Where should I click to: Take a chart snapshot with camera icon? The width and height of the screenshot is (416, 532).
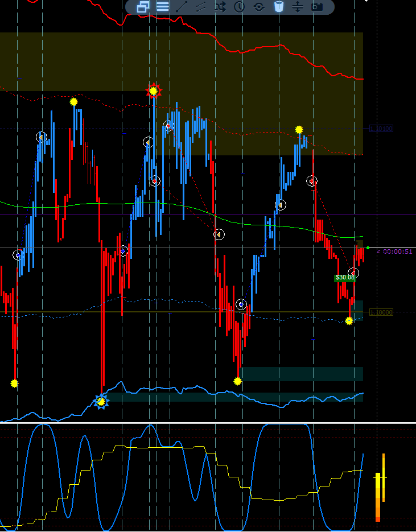click(x=317, y=7)
